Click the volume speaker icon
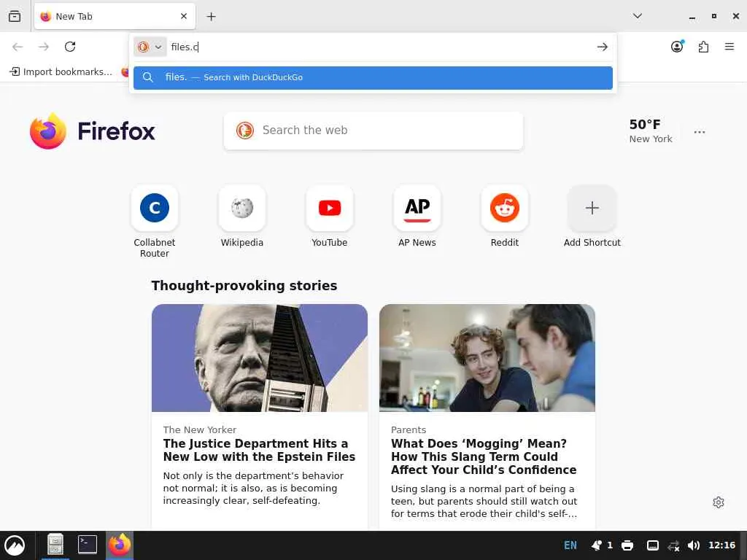This screenshot has height=560, width=747. [694, 545]
